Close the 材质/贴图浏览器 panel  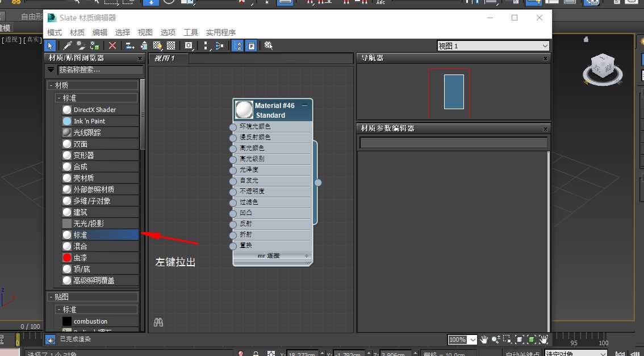pos(140,59)
